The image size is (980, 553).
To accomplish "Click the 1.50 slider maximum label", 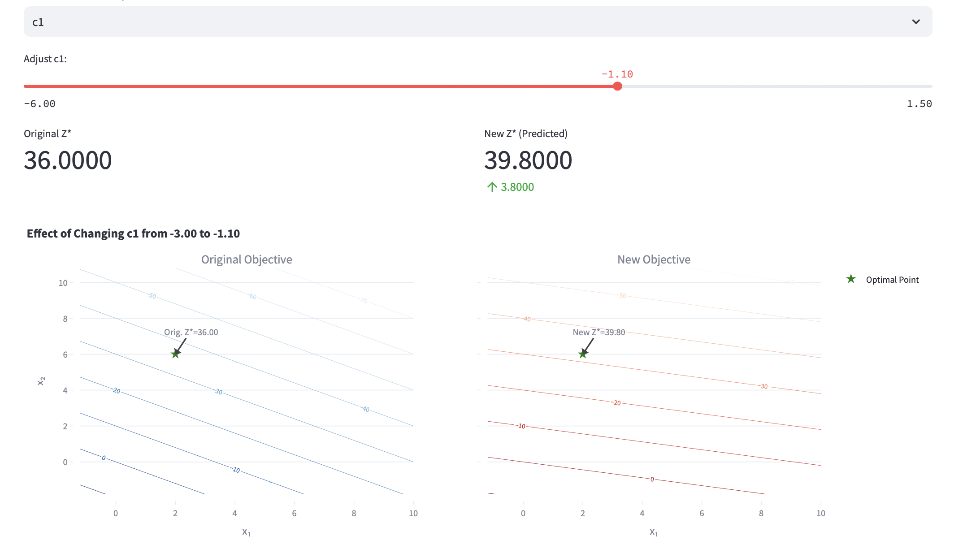I will pos(919,104).
